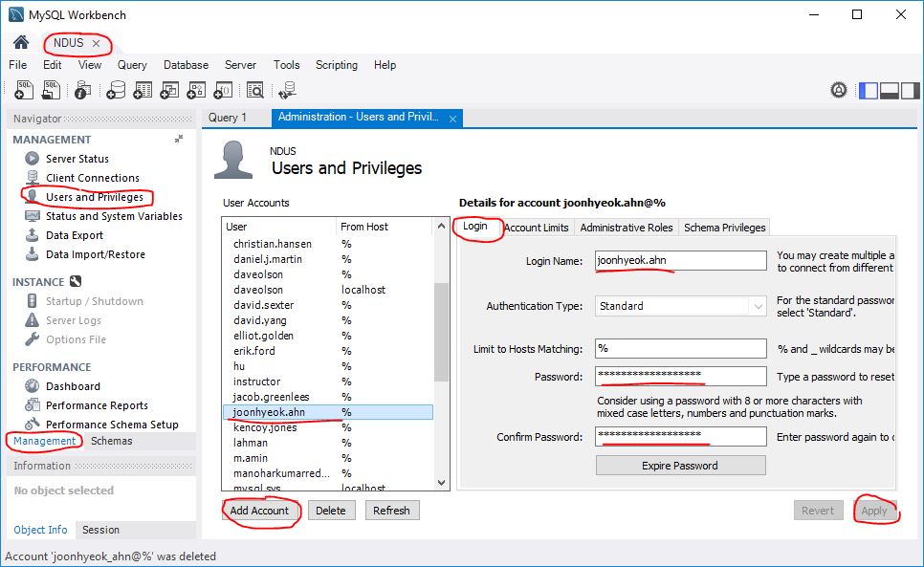Click the reconnect to DBMS icon
The width and height of the screenshot is (924, 567).
[x=287, y=90]
